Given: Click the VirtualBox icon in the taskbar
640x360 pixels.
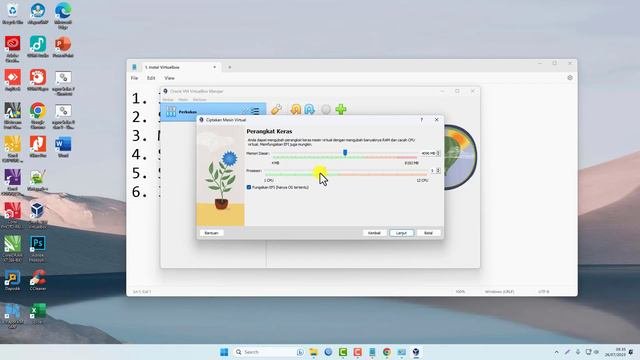Looking at the screenshot, I should pos(416,352).
